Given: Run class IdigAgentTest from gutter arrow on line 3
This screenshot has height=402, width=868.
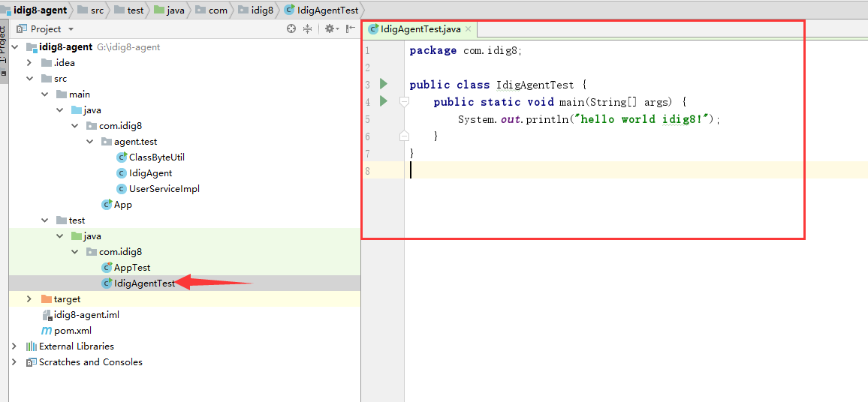Looking at the screenshot, I should coord(384,84).
